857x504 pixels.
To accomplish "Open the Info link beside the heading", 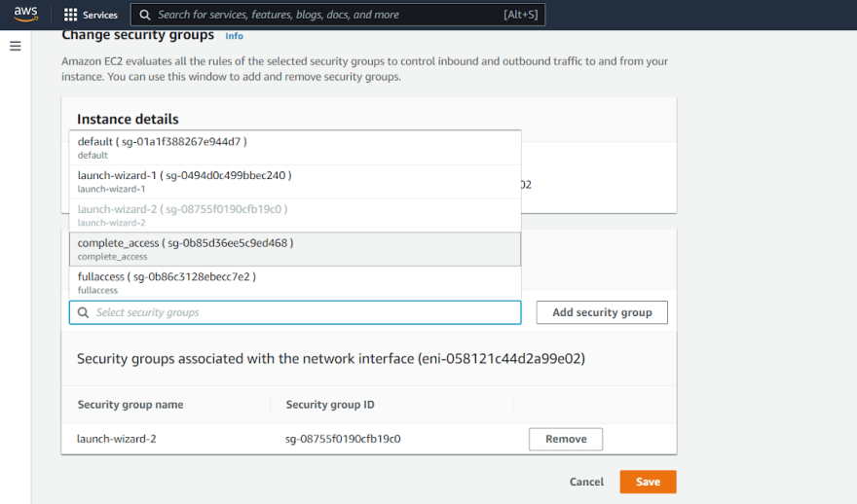I will point(234,36).
